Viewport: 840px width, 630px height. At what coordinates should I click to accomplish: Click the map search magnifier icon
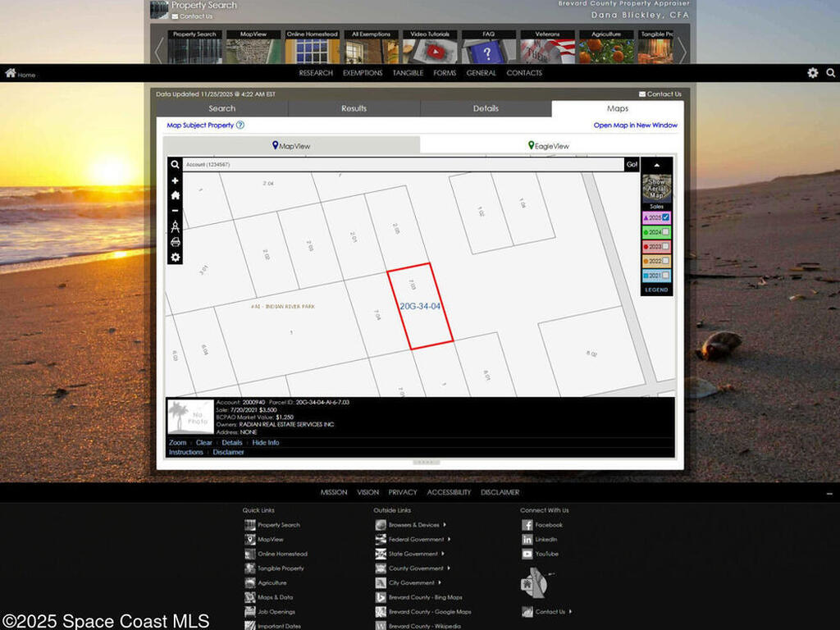(x=175, y=164)
